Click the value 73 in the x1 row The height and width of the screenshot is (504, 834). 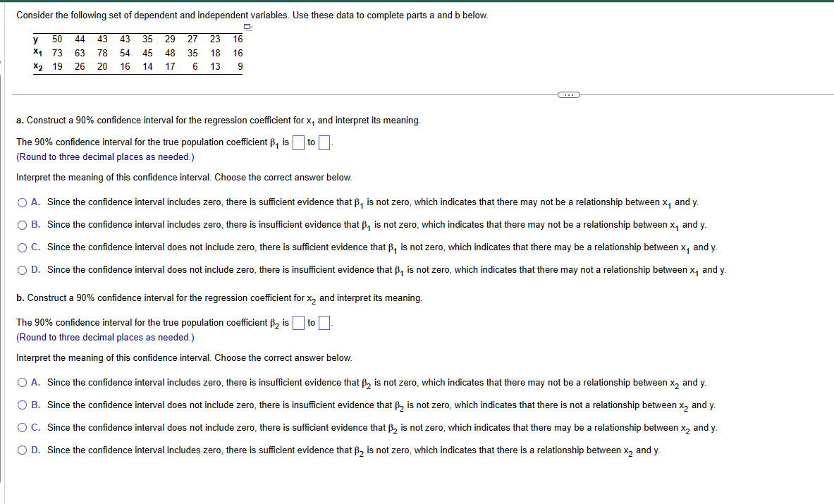[57, 53]
